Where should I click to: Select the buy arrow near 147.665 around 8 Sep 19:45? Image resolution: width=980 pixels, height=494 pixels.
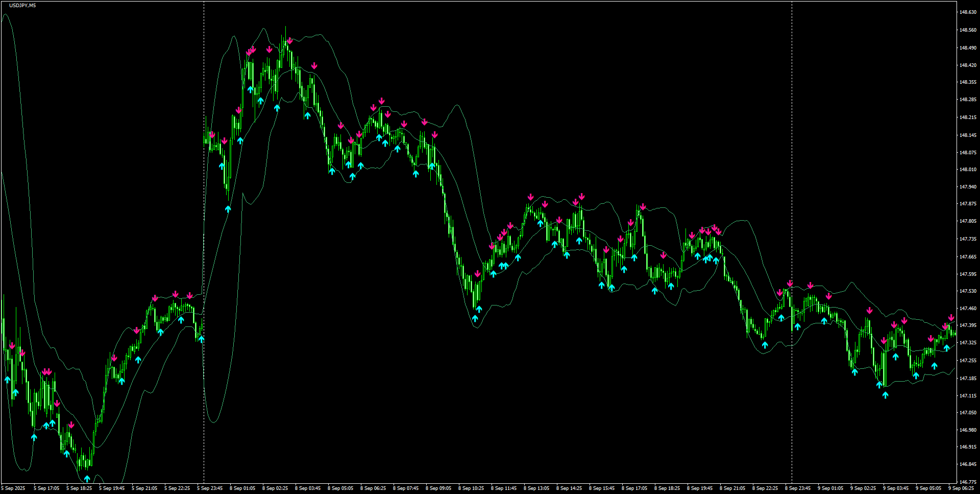click(x=698, y=256)
